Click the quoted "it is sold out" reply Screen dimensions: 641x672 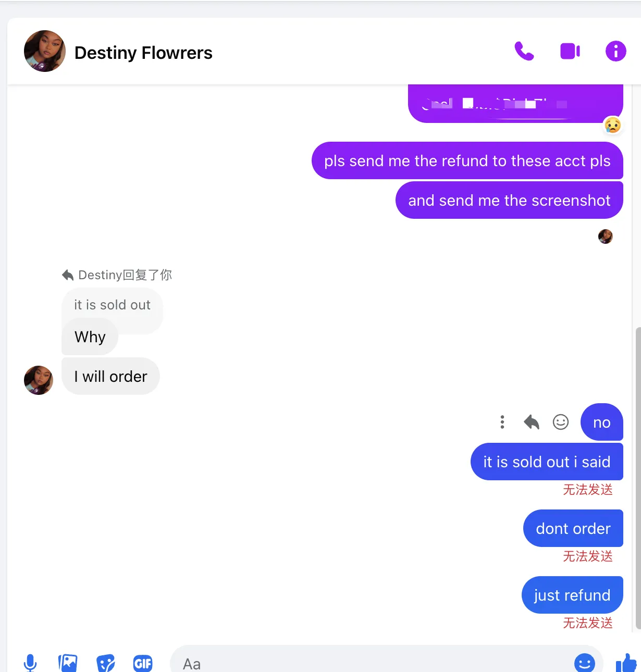tap(112, 305)
